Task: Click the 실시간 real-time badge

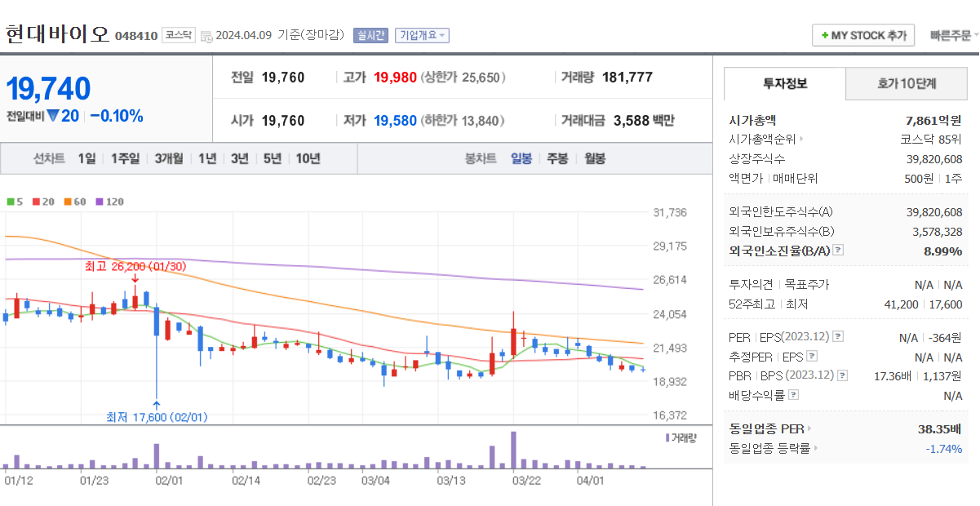Action: [x=370, y=36]
